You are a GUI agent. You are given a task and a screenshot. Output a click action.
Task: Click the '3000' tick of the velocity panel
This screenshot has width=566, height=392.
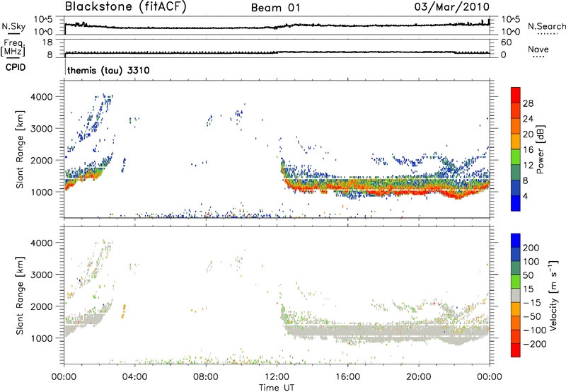tap(42, 275)
